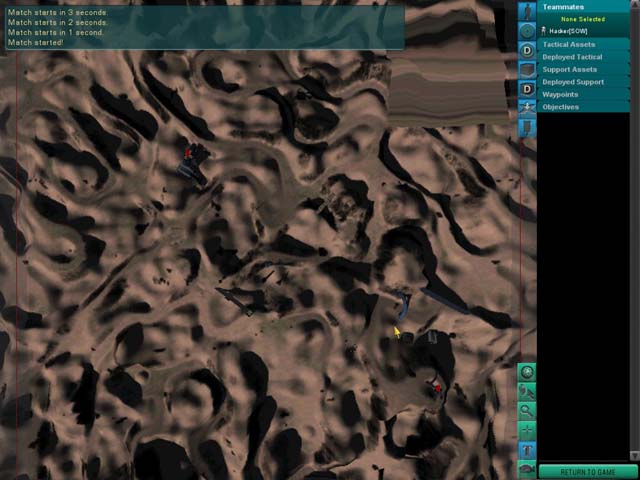The width and height of the screenshot is (640, 480).
Task: Toggle the blue T text labels tool
Action: click(x=527, y=450)
